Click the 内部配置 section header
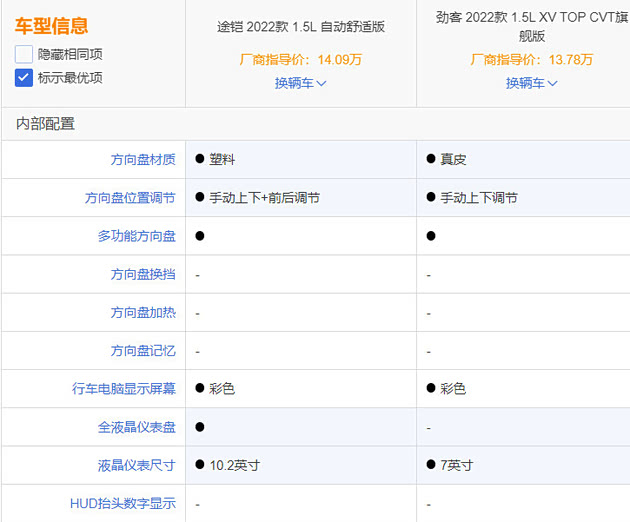This screenshot has height=522, width=630. click(x=45, y=124)
